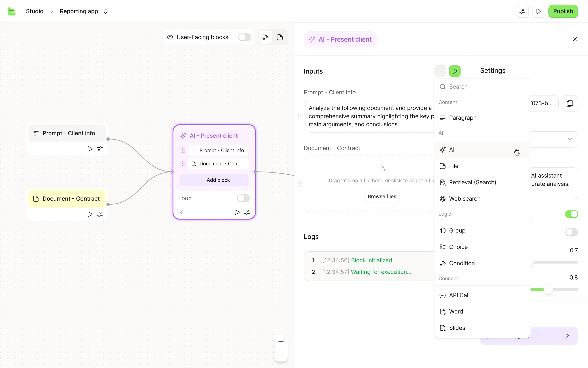Viewport: 588px width, 368px height.
Task: Choose Choice from block menu
Action: coord(483,247)
